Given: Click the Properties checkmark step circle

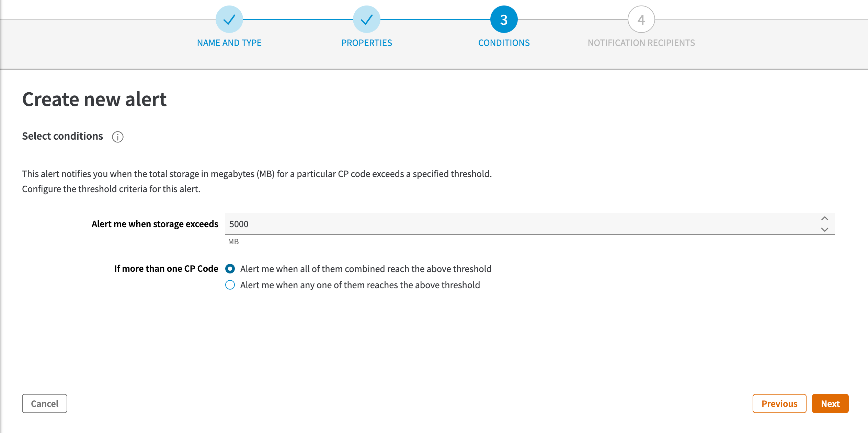Looking at the screenshot, I should coord(366,20).
